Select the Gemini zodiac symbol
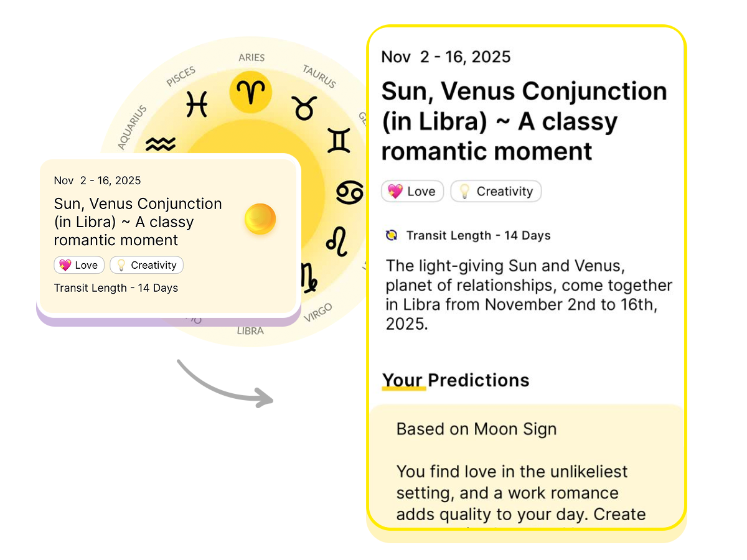 tap(339, 141)
